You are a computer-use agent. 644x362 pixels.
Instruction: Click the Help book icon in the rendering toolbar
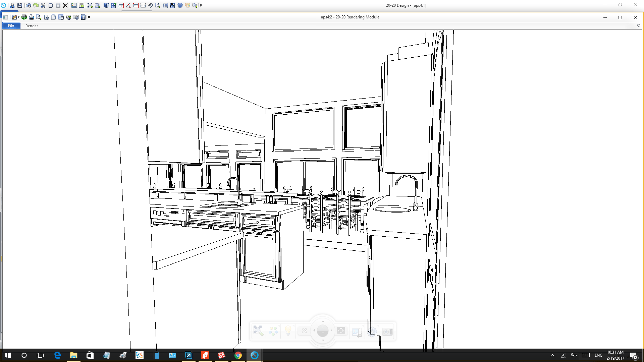(83, 17)
